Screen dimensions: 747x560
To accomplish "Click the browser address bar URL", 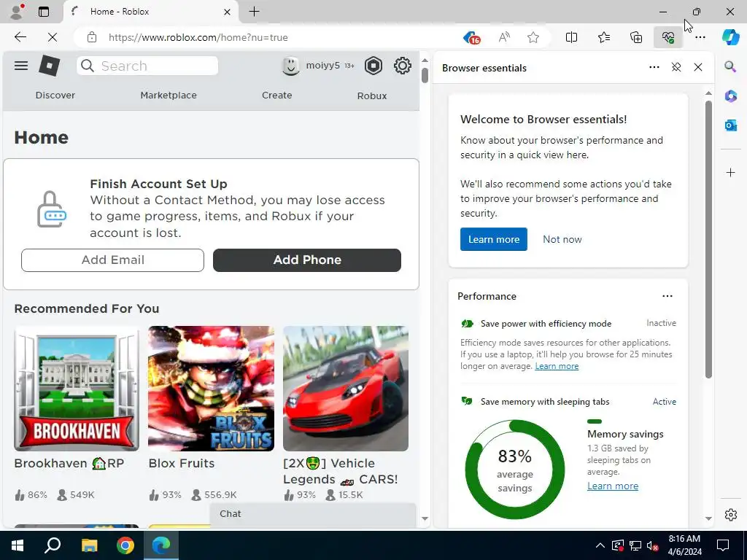I will click(198, 37).
